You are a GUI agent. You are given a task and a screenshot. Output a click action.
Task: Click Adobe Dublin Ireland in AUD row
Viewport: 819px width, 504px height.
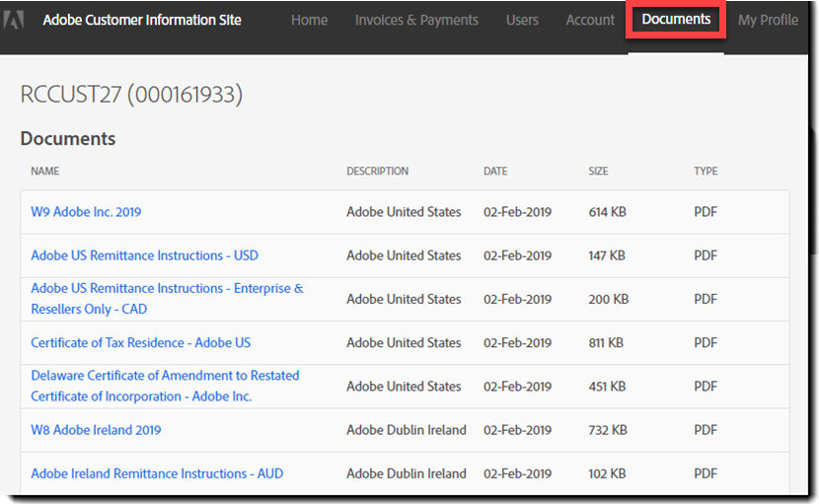[407, 473]
